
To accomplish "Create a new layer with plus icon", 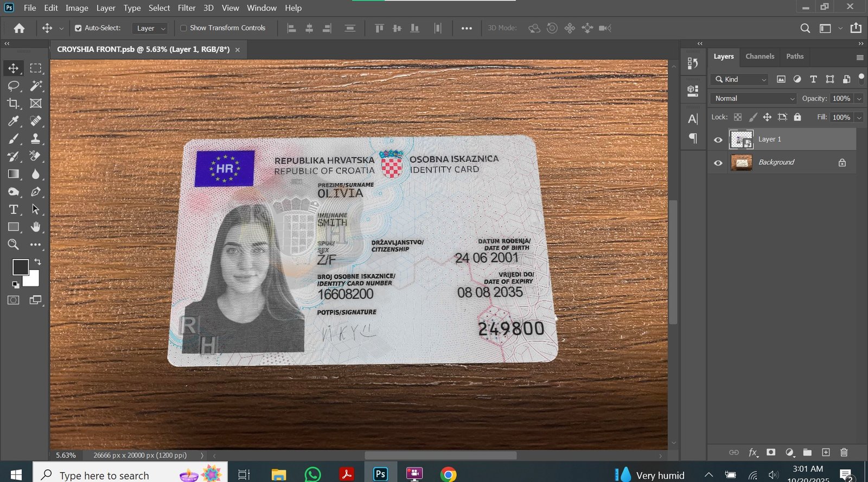I will point(826,452).
